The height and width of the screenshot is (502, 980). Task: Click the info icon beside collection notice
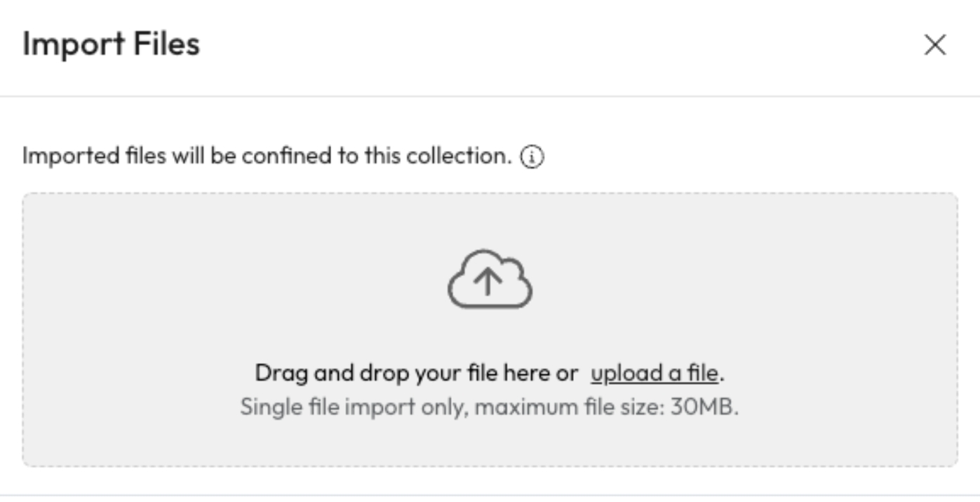pyautogui.click(x=532, y=158)
